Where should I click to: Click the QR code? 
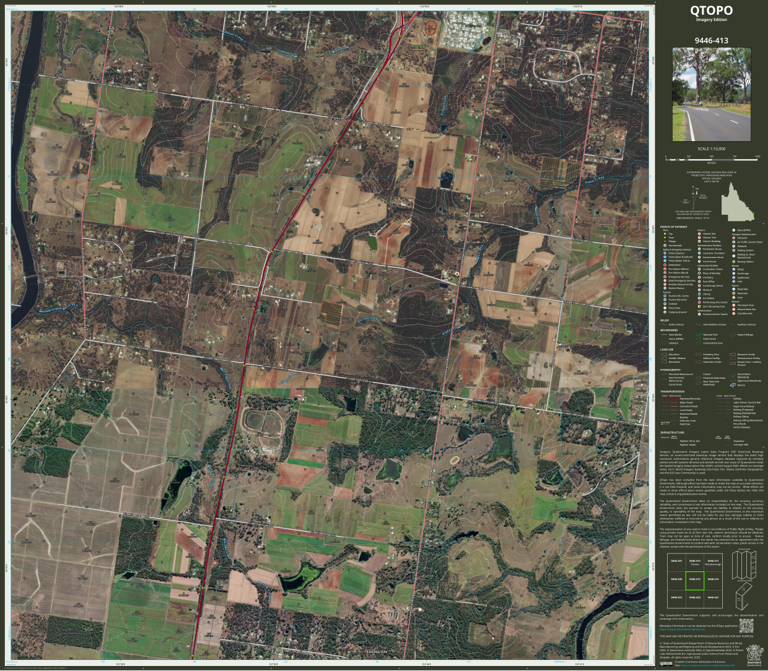746,626
